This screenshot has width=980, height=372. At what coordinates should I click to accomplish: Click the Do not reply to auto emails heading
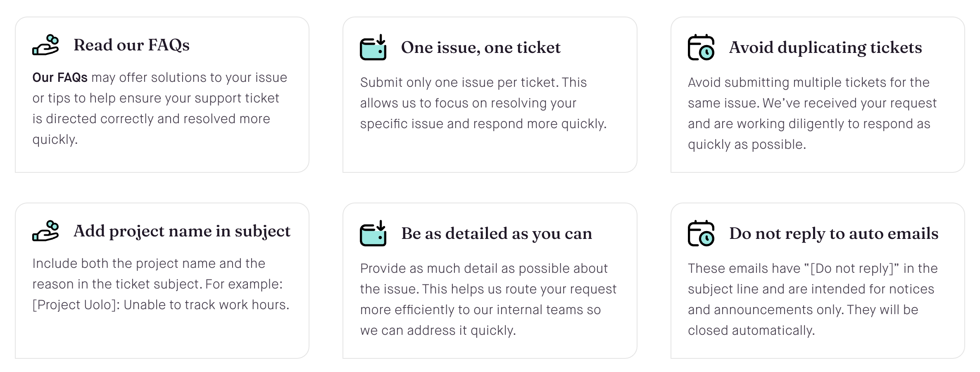click(x=833, y=234)
